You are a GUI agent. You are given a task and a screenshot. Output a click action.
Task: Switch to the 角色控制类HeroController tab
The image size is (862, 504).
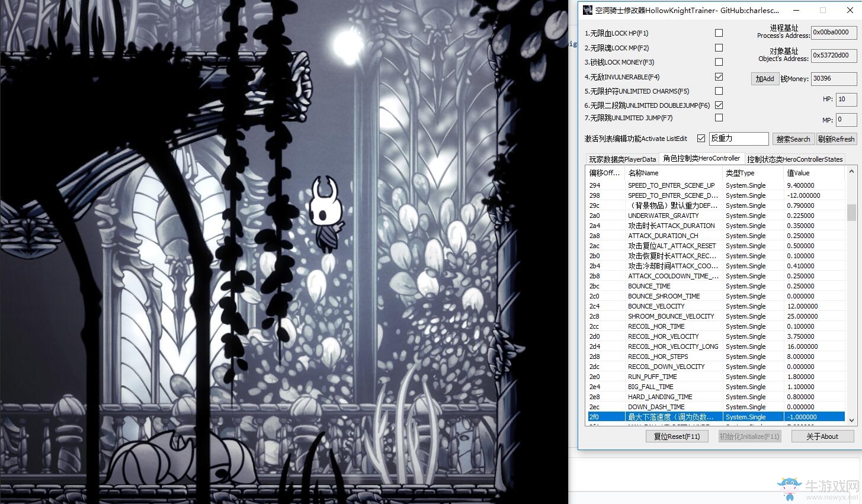tap(701, 158)
